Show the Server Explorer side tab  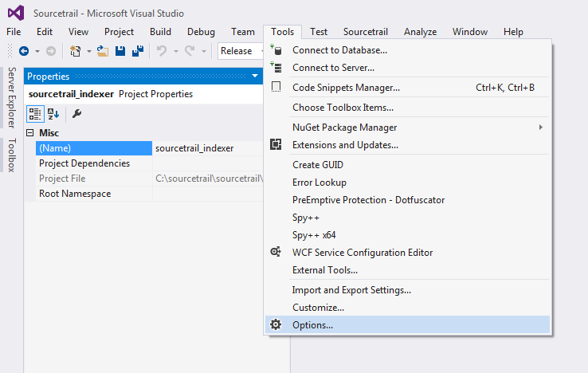coord(12,97)
